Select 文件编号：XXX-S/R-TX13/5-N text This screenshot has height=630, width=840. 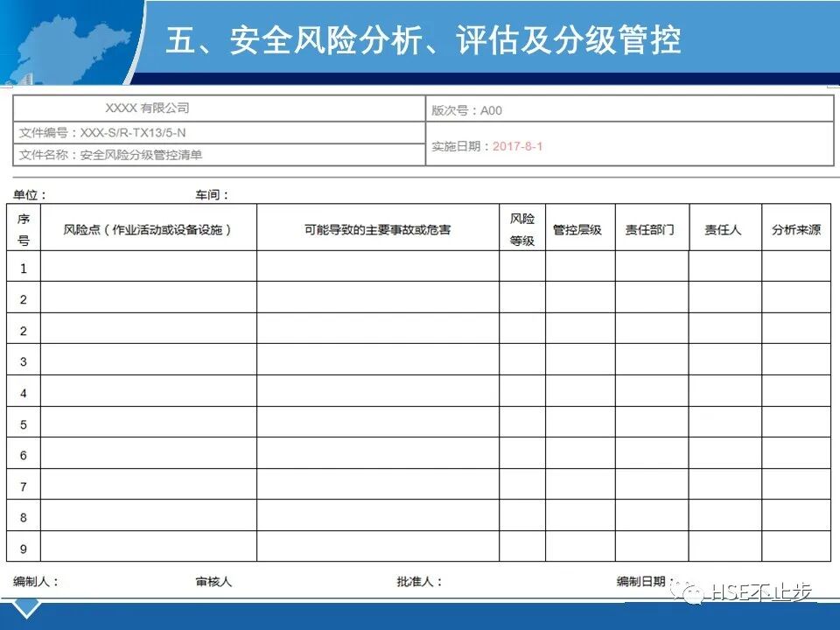point(102,132)
